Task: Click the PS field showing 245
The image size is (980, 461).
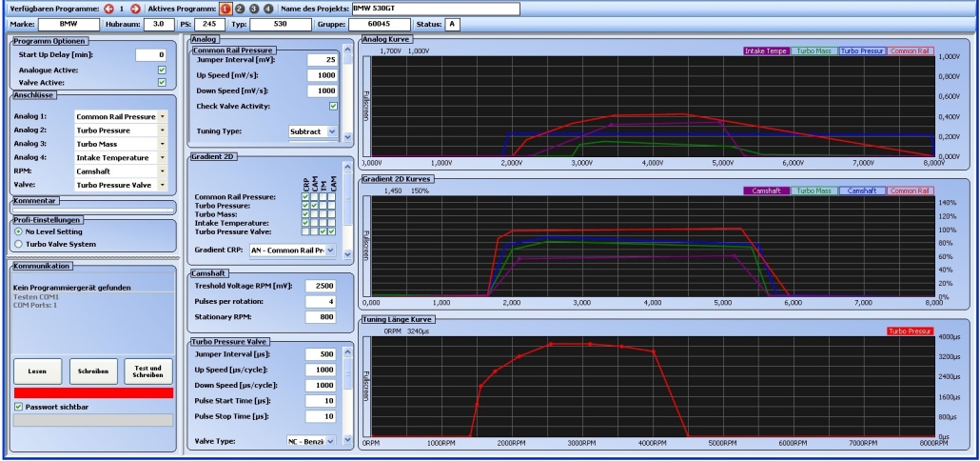Action: [209, 25]
